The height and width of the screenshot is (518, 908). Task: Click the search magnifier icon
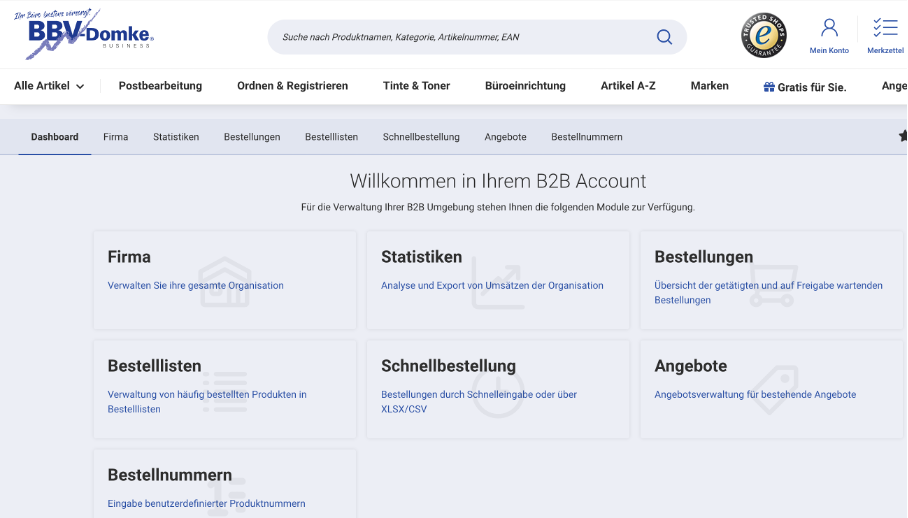click(664, 37)
